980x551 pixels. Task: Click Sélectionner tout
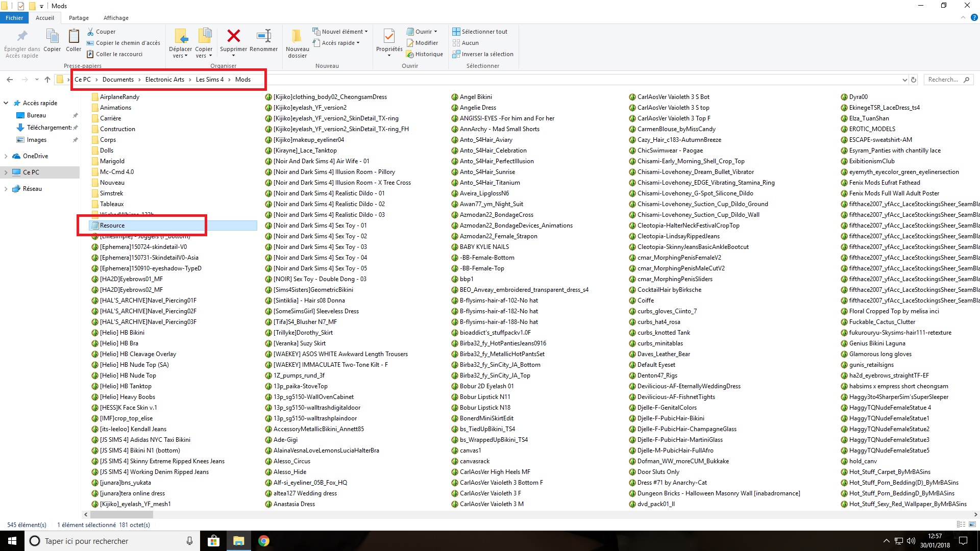tap(480, 32)
